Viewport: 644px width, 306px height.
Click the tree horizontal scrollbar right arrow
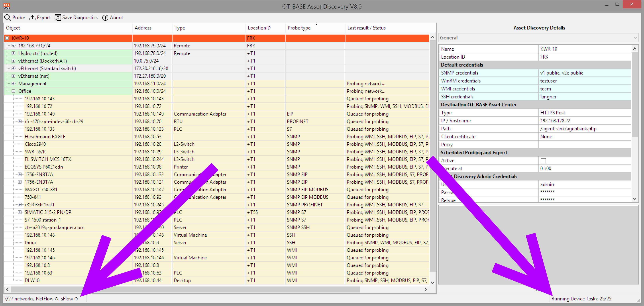pyautogui.click(x=426, y=289)
